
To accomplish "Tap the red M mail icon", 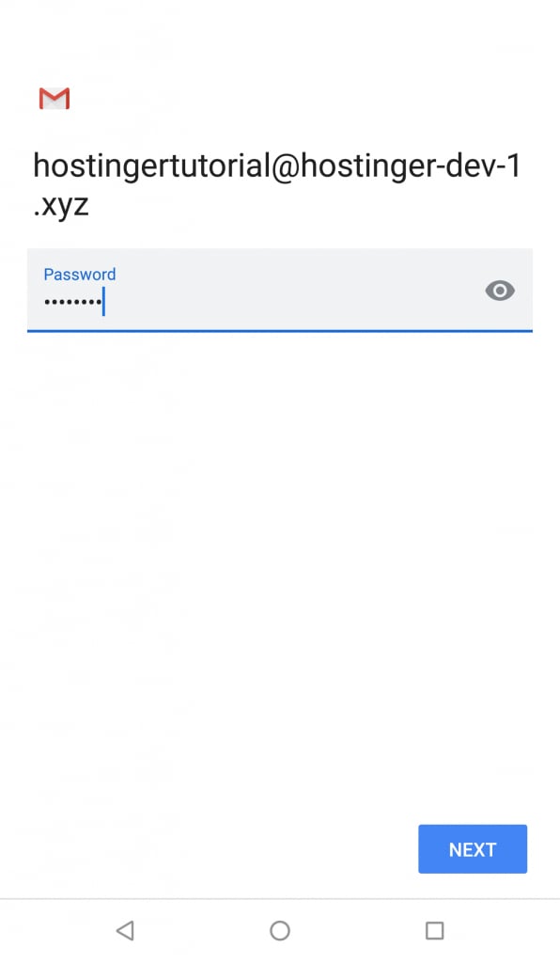I will point(54,98).
